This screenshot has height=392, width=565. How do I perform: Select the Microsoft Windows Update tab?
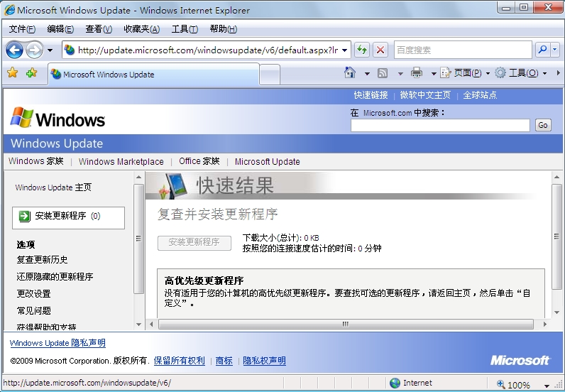153,75
